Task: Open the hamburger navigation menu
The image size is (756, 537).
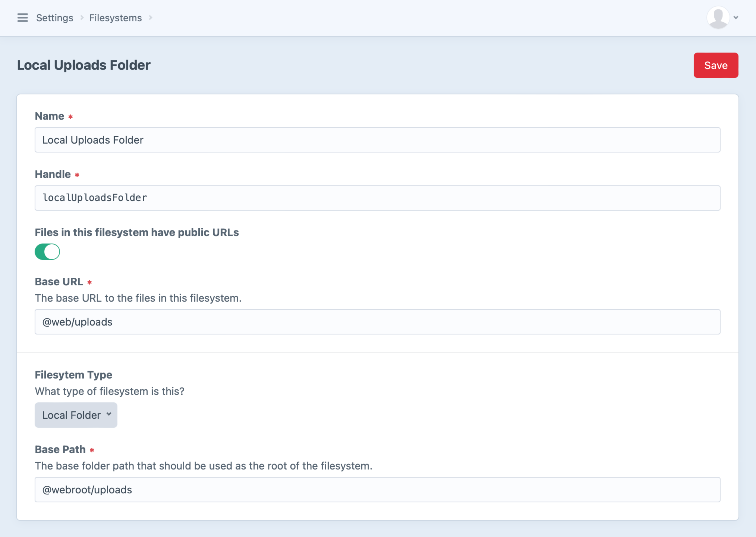Action: (23, 18)
